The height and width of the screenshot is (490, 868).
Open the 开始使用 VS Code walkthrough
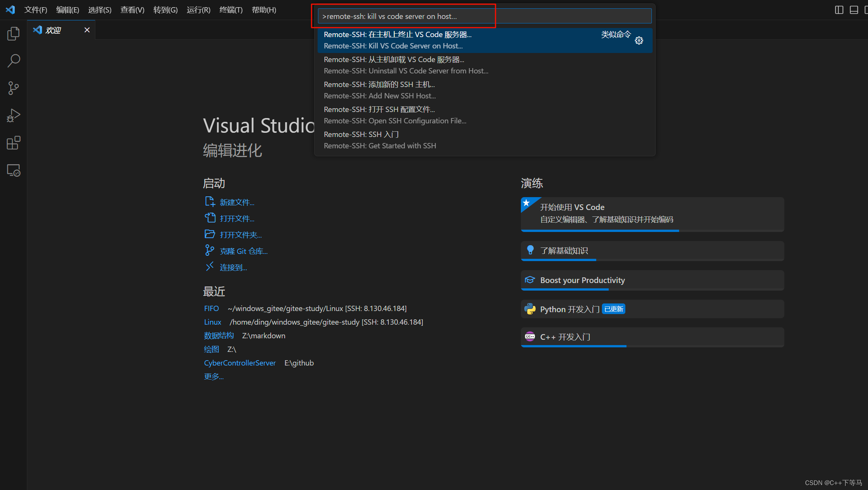pyautogui.click(x=652, y=214)
